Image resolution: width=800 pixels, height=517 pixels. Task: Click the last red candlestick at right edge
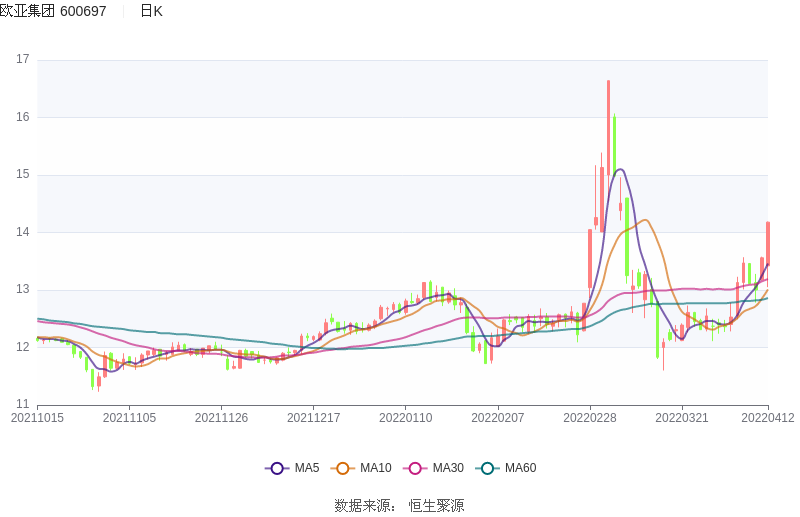click(767, 245)
